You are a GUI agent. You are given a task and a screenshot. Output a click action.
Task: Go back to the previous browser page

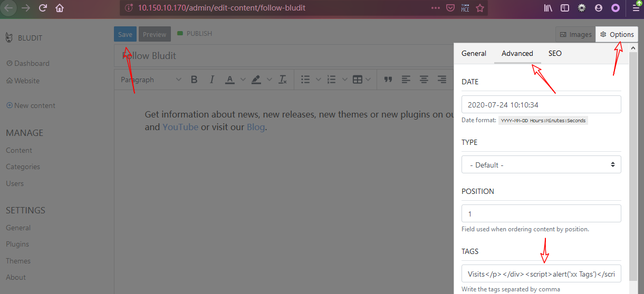coord(9,8)
